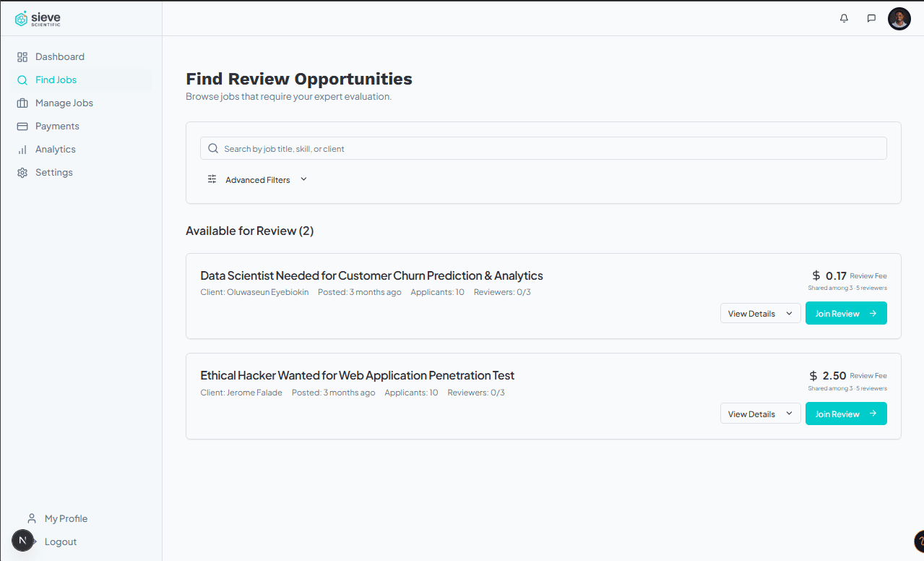Open Analytics via the chart icon

click(22, 149)
